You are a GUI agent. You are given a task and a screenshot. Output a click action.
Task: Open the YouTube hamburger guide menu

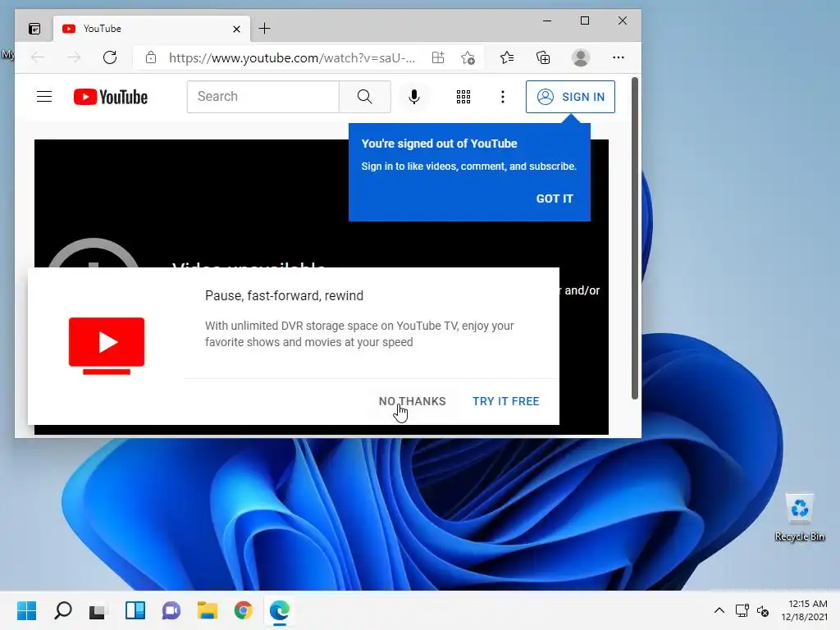click(44, 97)
